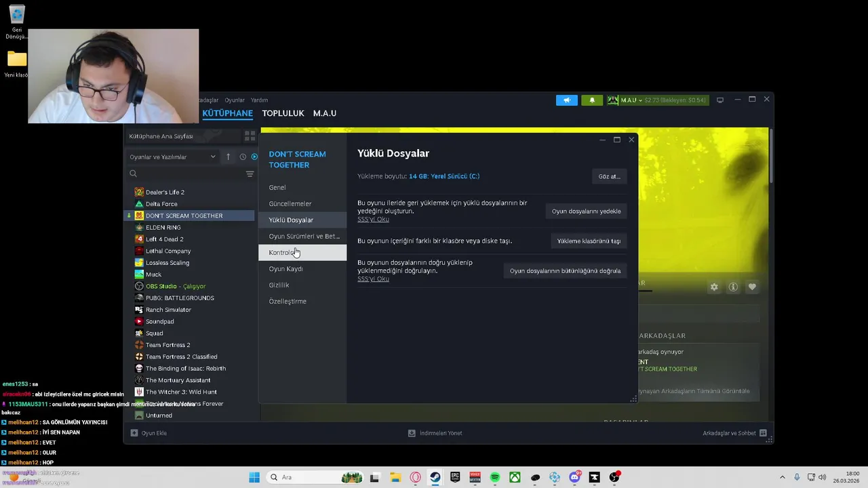868x488 pixels.
Task: Toggle favorite heart icon for game
Action: (x=752, y=287)
